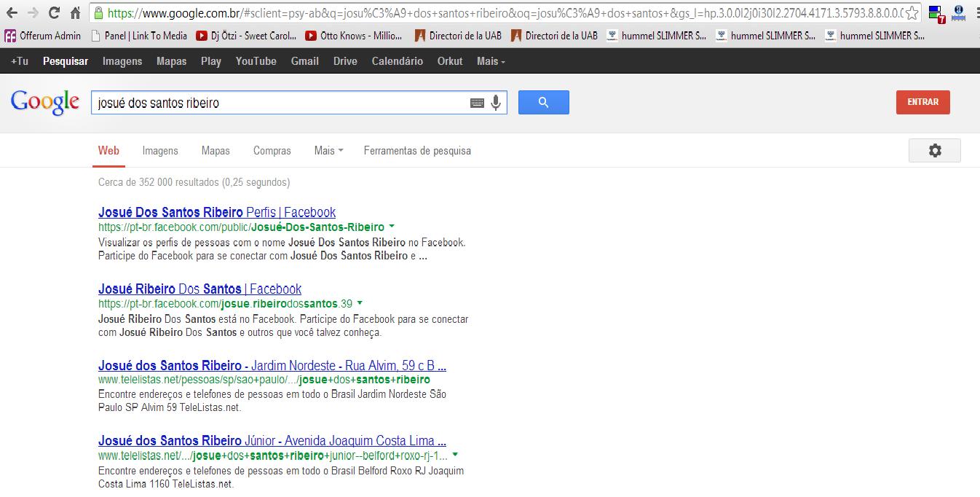Open the on-screen keyboard in search box

(477, 103)
